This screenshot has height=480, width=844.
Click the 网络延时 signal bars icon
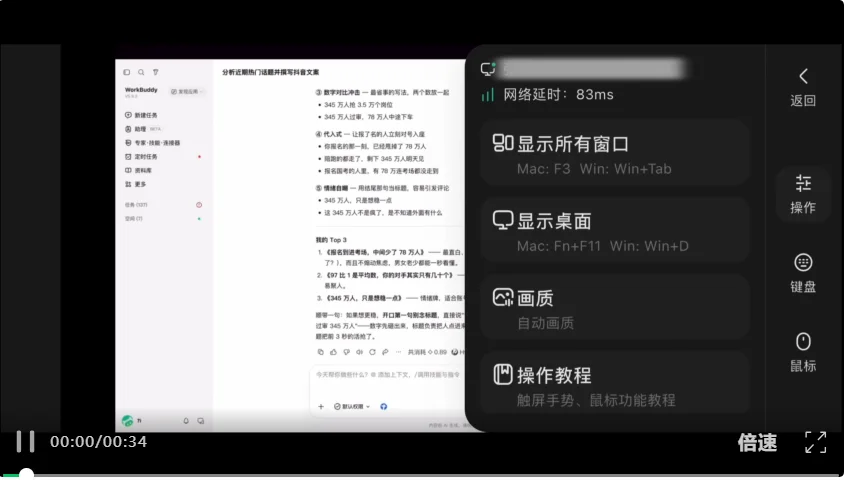coord(488,95)
